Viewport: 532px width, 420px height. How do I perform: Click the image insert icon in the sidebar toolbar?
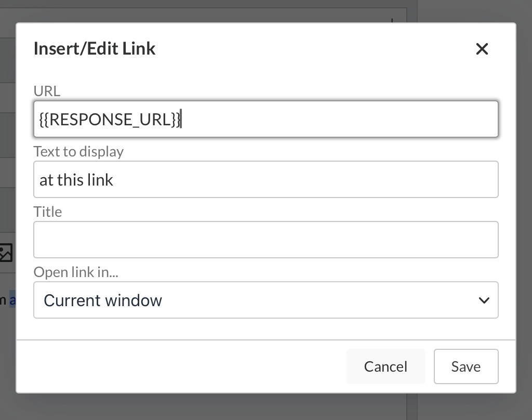(x=6, y=254)
